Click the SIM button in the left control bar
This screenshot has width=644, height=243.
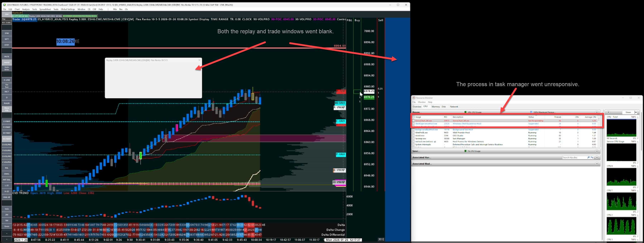point(7,14)
